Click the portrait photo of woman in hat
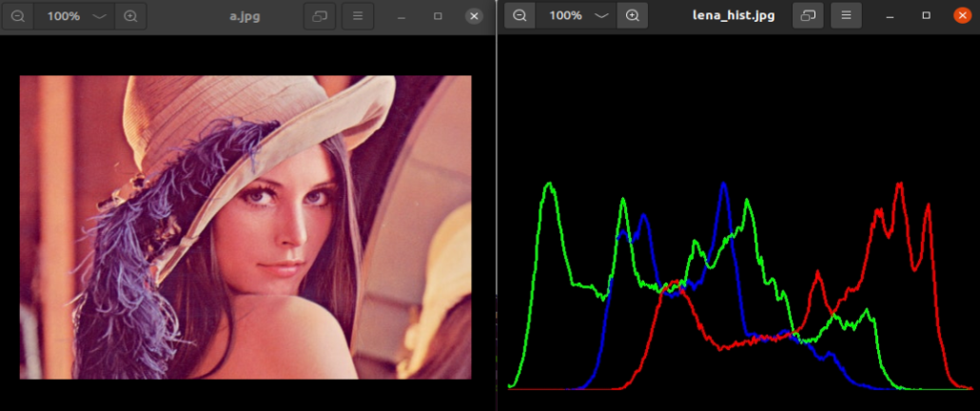The height and width of the screenshot is (411, 980). coord(245,226)
